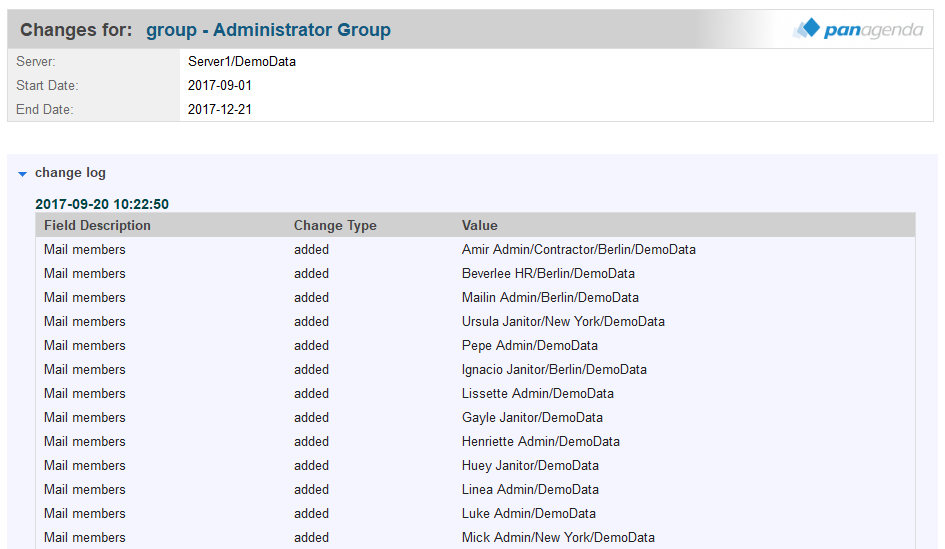Click the Server1/DemoData server value
The image size is (945, 549).
point(242,62)
